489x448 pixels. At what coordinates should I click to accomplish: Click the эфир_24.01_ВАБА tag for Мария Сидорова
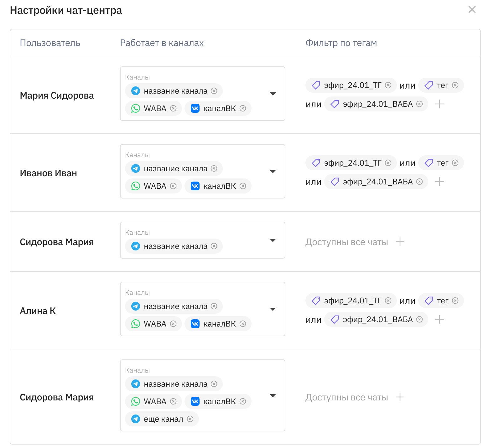[377, 104]
